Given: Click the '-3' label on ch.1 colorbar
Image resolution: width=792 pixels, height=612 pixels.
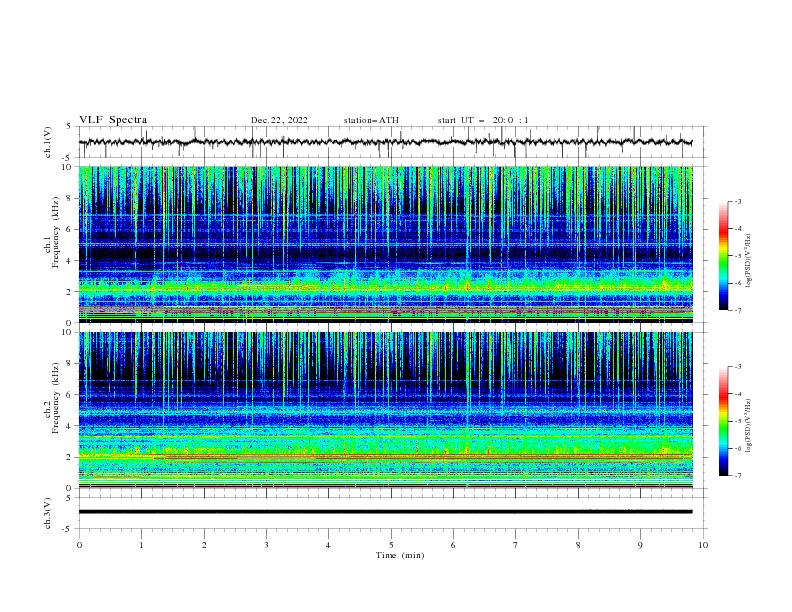Looking at the screenshot, I should point(737,201).
